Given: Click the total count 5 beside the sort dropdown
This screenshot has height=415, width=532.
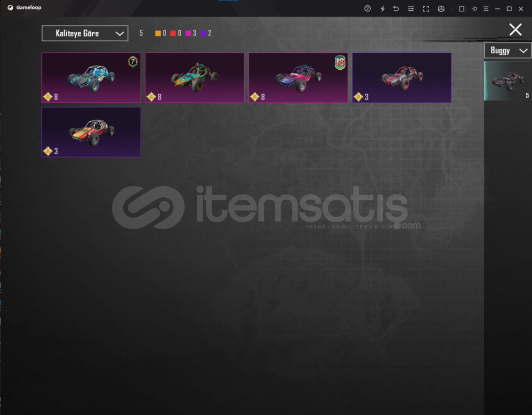Looking at the screenshot, I should (x=141, y=33).
